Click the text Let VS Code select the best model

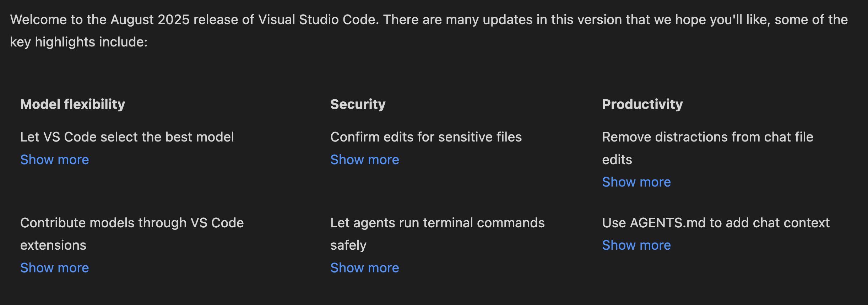pyautogui.click(x=127, y=137)
